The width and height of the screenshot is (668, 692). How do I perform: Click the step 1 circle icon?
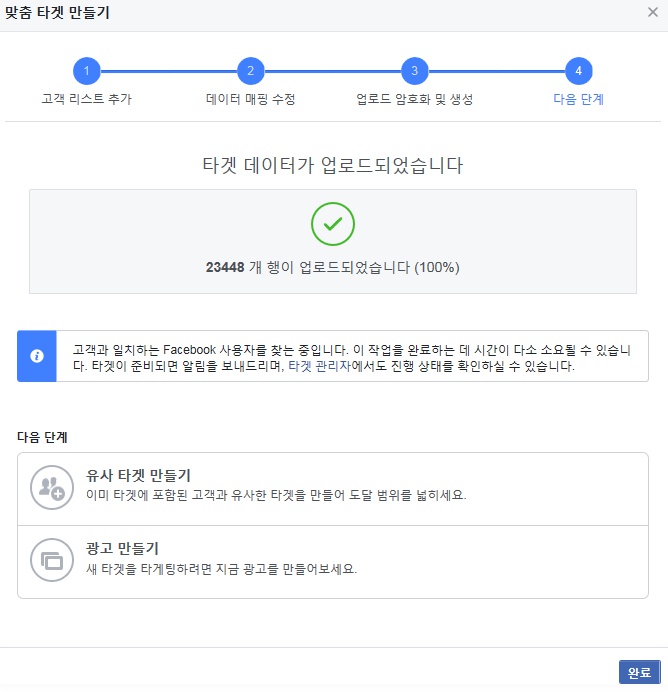coord(86,71)
